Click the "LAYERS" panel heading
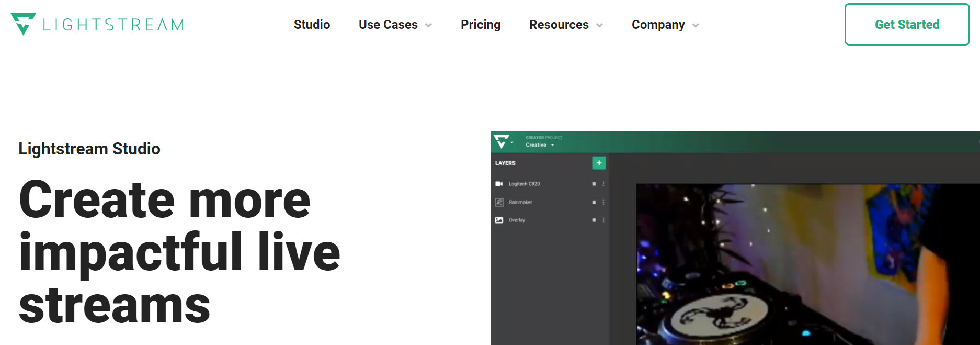The height and width of the screenshot is (345, 980). (x=505, y=163)
